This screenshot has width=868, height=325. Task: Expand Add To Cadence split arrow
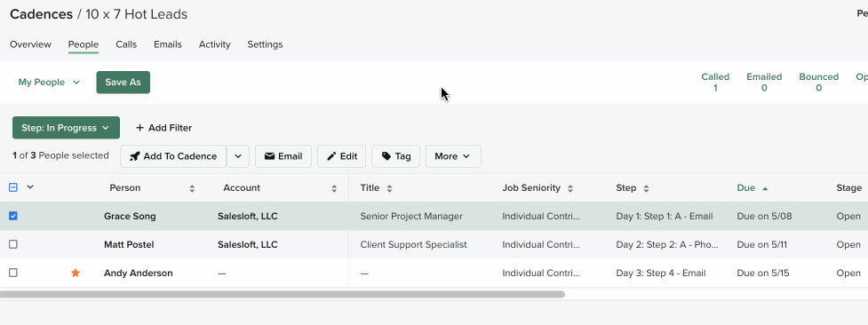click(238, 156)
